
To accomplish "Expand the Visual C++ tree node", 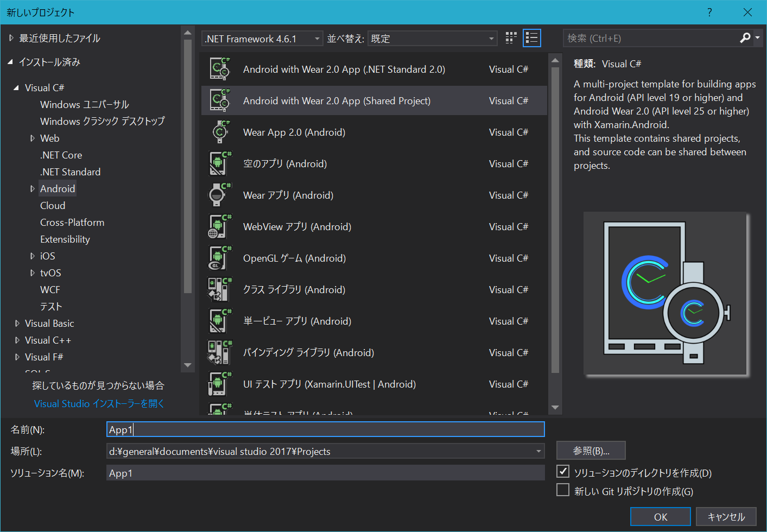I will (x=17, y=340).
